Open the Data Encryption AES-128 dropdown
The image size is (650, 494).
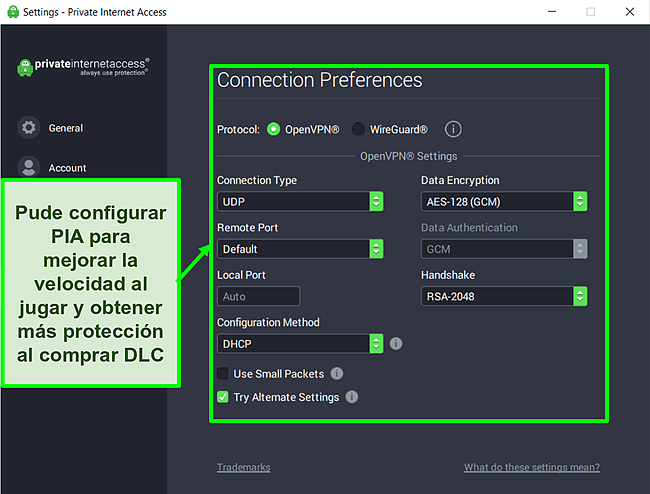(504, 202)
